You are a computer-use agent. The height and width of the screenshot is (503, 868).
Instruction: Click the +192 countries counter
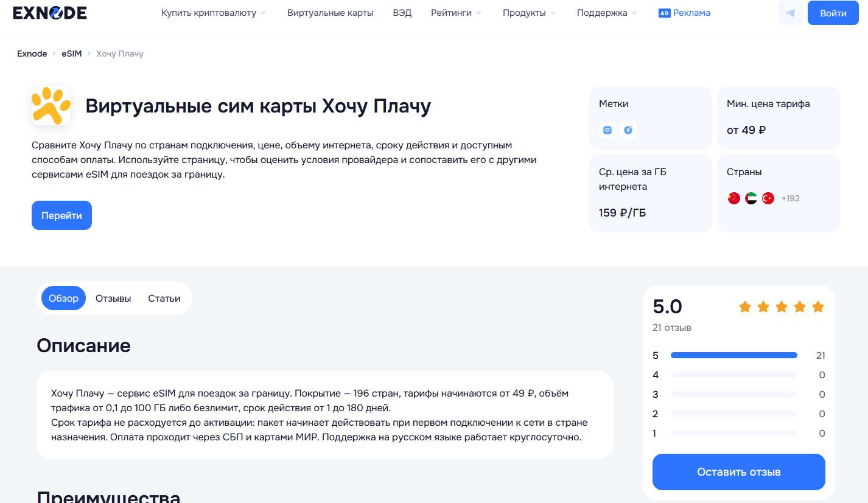[791, 198]
